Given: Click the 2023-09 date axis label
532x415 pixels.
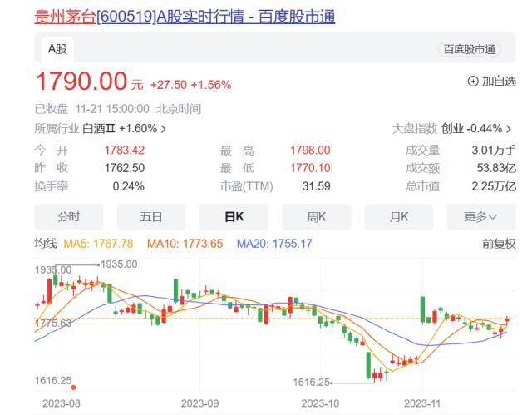Looking at the screenshot, I should pyautogui.click(x=199, y=403).
